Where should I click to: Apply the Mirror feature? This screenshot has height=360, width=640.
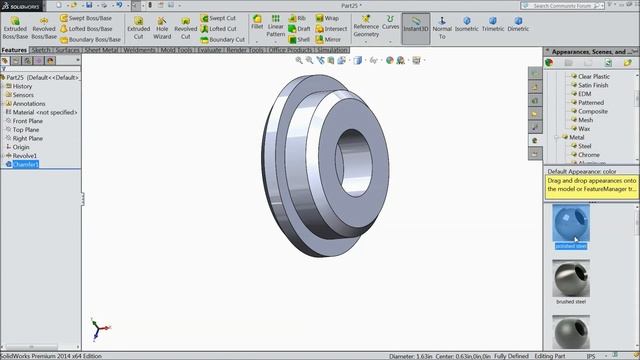[328, 40]
